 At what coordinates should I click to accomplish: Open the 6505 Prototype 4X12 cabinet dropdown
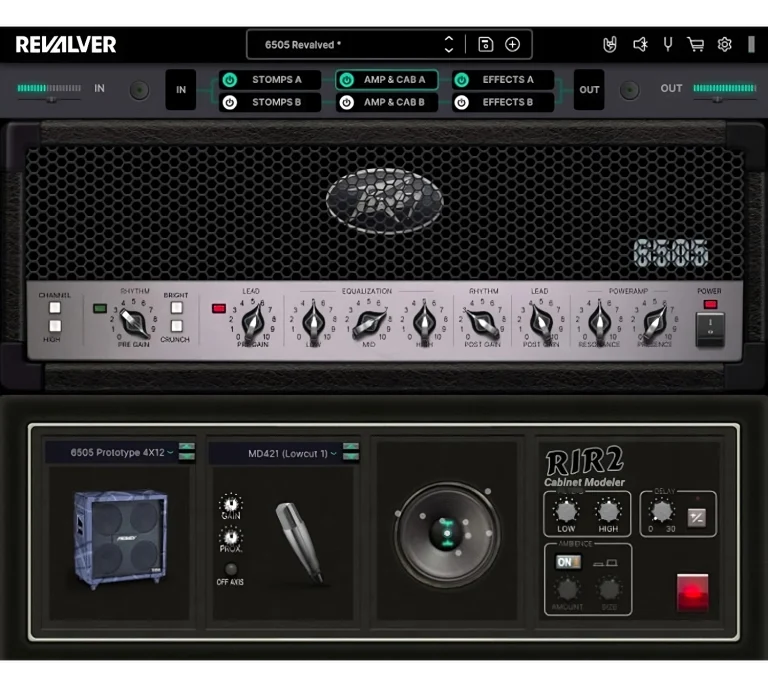point(118,452)
